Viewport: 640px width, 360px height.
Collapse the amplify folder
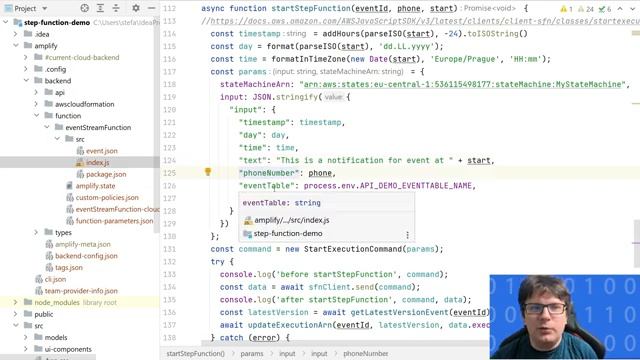16,45
